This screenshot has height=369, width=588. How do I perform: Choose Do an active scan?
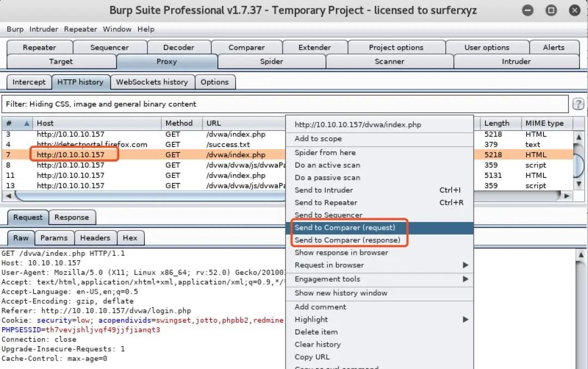[379, 165]
